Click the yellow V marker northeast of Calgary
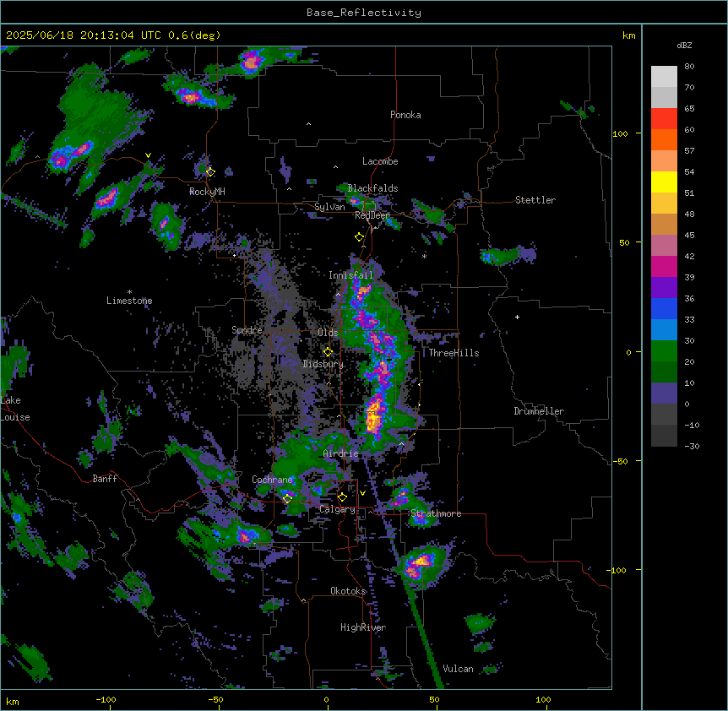Screen dimensions: 728x711 point(362,493)
